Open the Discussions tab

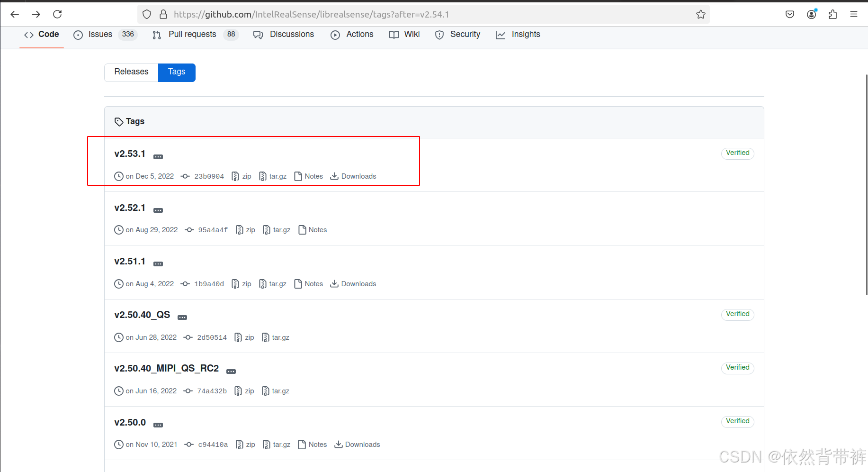(284, 34)
